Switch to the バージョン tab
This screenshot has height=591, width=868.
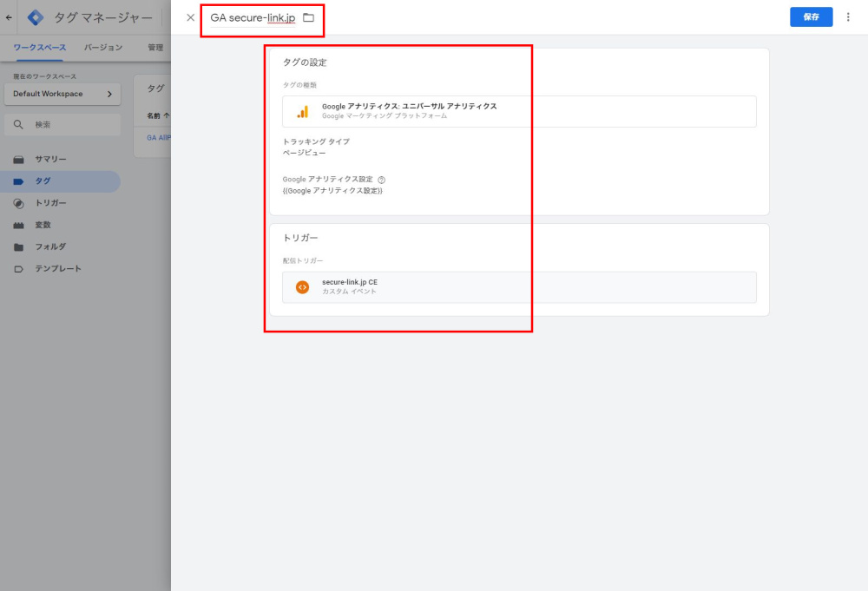point(103,48)
